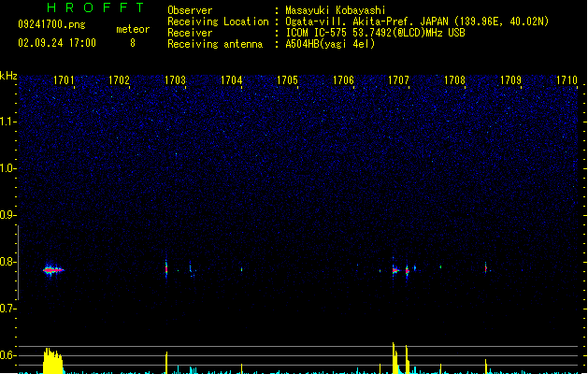Click the kHz axis unit label
This screenshot has width=588, height=374.
[8, 76]
